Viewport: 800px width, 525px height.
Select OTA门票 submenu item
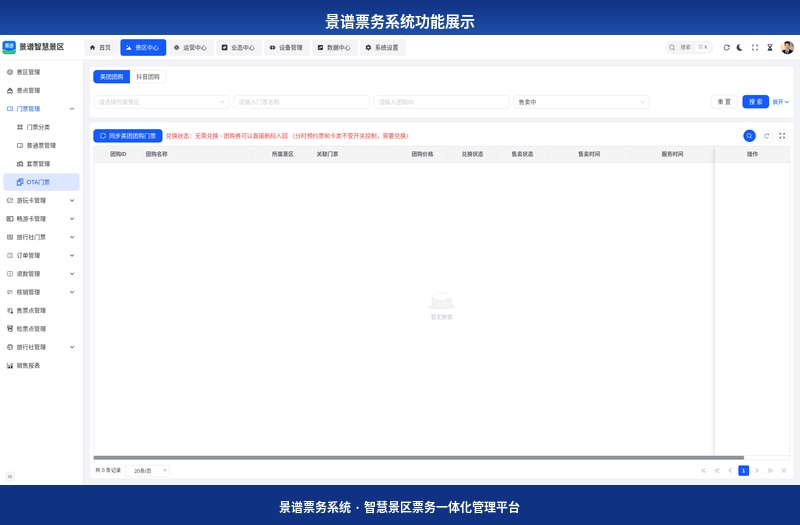coord(41,182)
